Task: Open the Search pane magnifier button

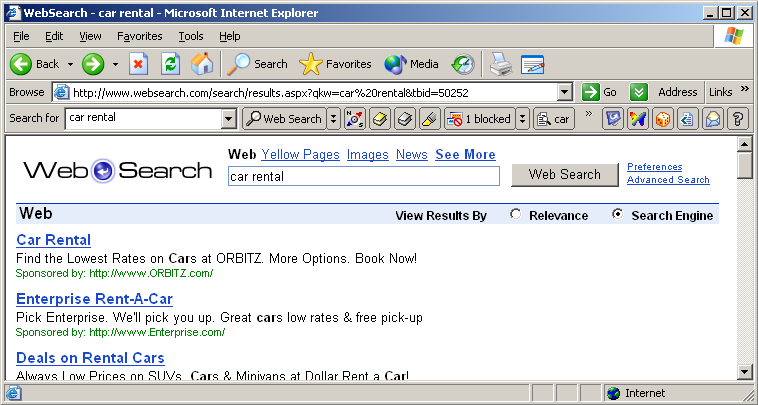Action: [257, 64]
